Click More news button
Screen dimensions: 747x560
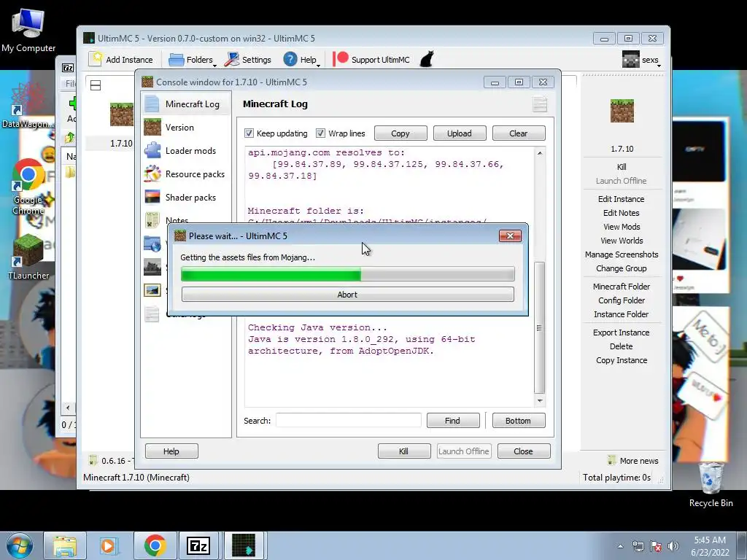click(633, 461)
